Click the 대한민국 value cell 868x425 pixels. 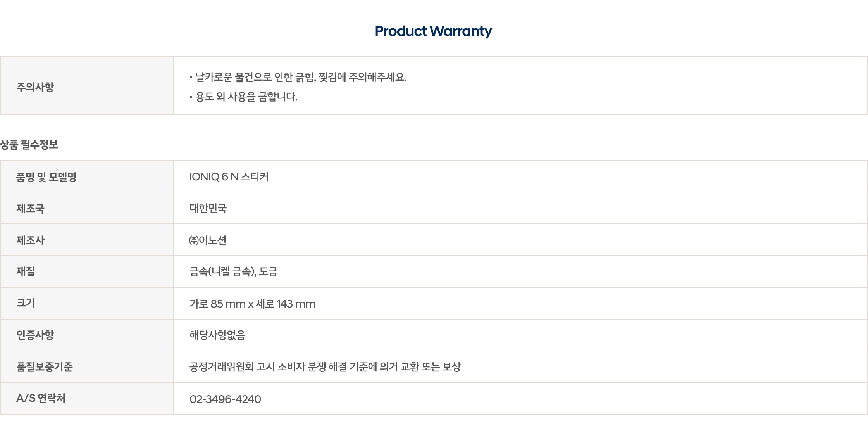[x=520, y=208]
